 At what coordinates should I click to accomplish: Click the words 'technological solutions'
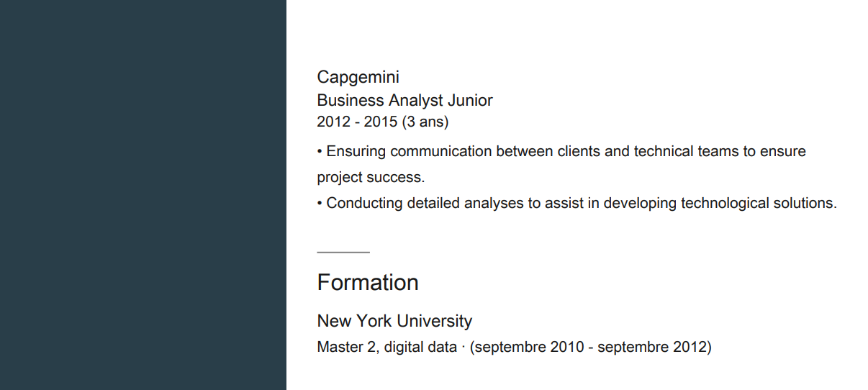759,203
